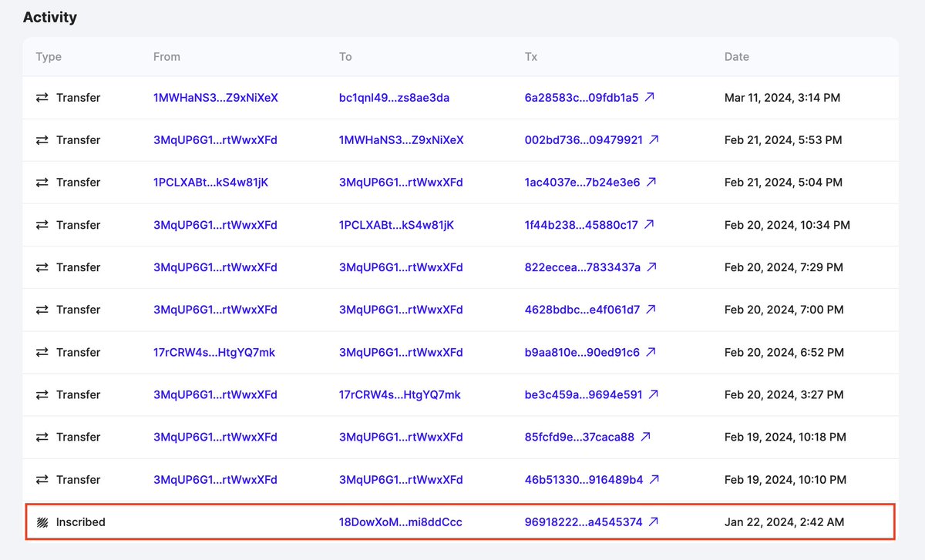Click transaction hash 46b51330...916489b4

(584, 479)
